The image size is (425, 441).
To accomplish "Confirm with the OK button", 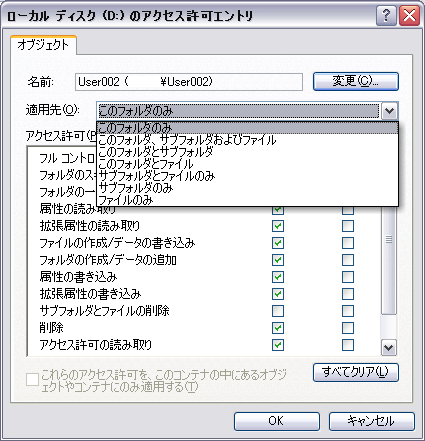I will point(277,421).
